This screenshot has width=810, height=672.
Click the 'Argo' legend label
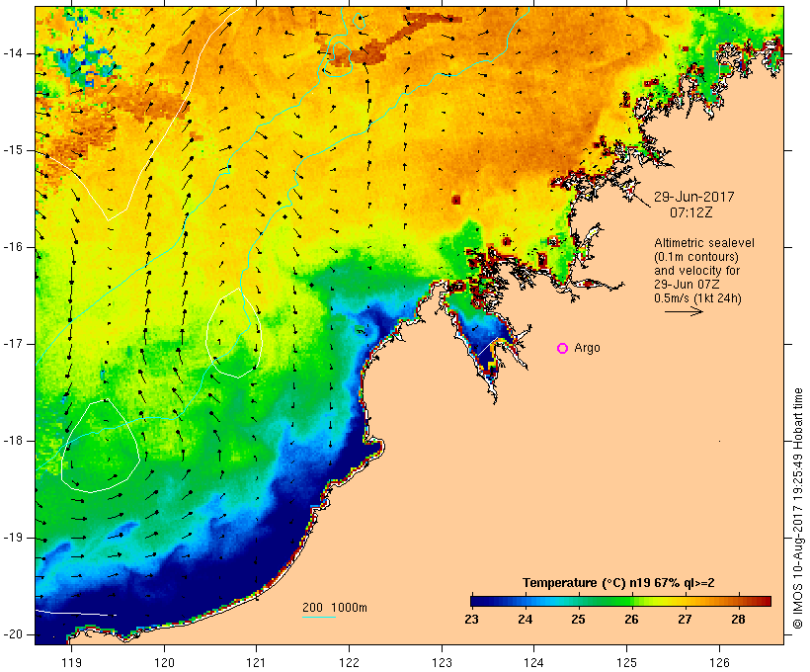[588, 348]
